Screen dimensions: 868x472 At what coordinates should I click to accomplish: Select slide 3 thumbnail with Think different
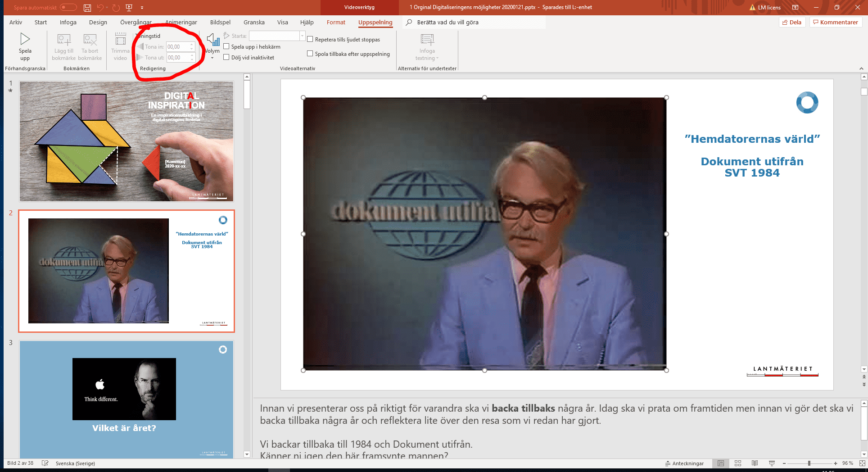pyautogui.click(x=126, y=399)
